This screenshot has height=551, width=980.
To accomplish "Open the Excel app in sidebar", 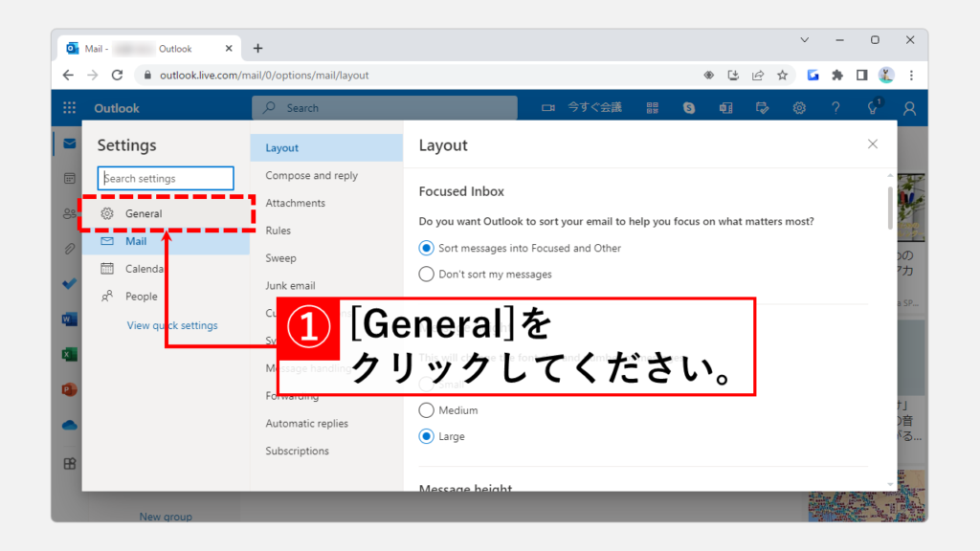I will click(69, 354).
